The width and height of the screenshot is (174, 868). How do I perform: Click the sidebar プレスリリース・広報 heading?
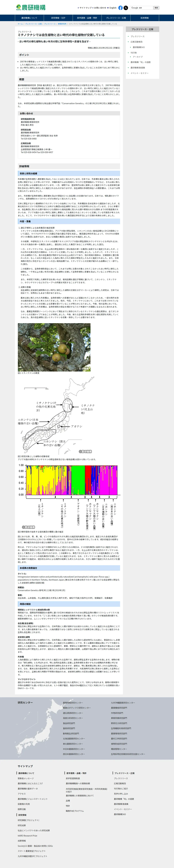(x=142, y=29)
